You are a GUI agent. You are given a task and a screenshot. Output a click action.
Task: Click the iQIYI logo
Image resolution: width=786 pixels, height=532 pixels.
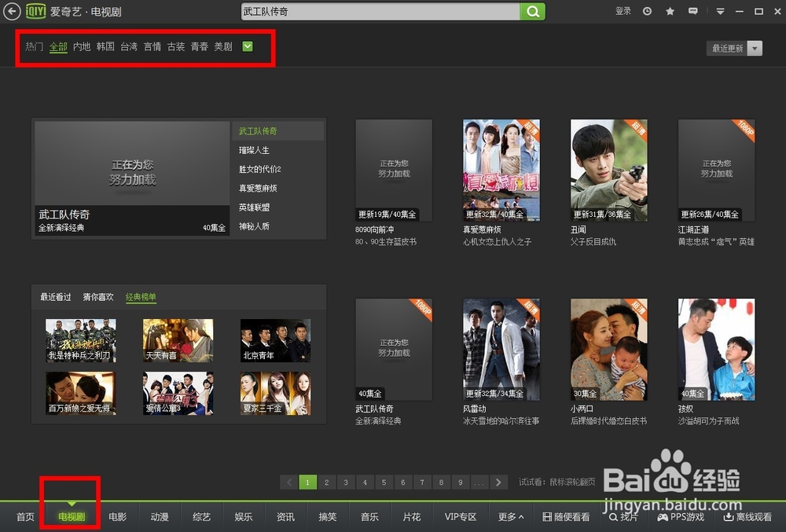tap(36, 11)
